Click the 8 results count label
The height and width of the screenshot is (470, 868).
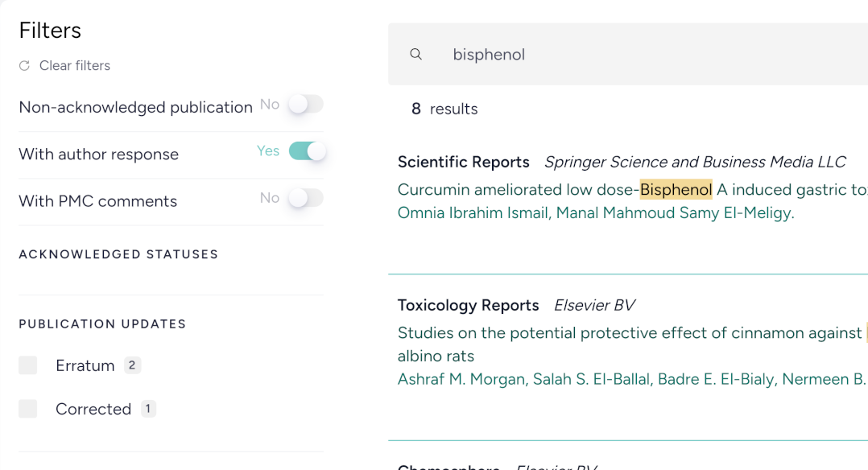tap(444, 109)
